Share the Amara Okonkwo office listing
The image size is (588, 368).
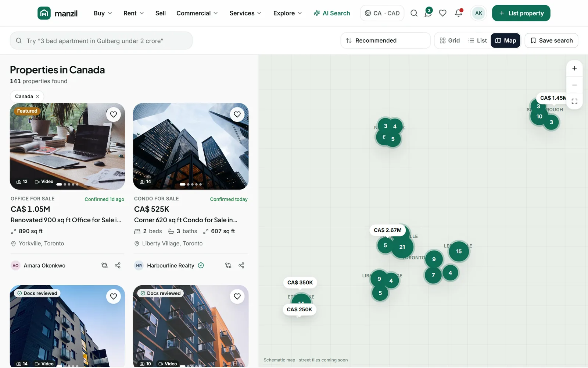tap(118, 265)
